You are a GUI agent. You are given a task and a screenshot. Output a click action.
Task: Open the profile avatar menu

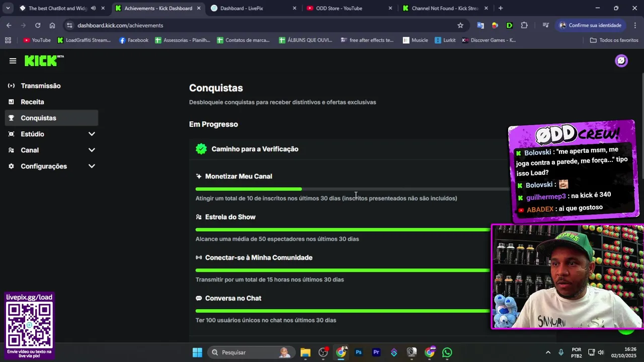coord(621,61)
